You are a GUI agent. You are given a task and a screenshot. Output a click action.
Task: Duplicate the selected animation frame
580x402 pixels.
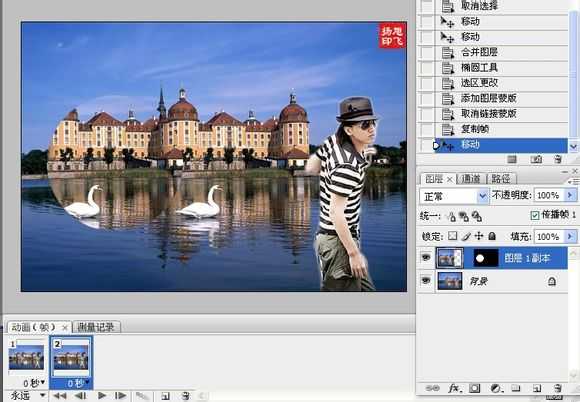165,396
